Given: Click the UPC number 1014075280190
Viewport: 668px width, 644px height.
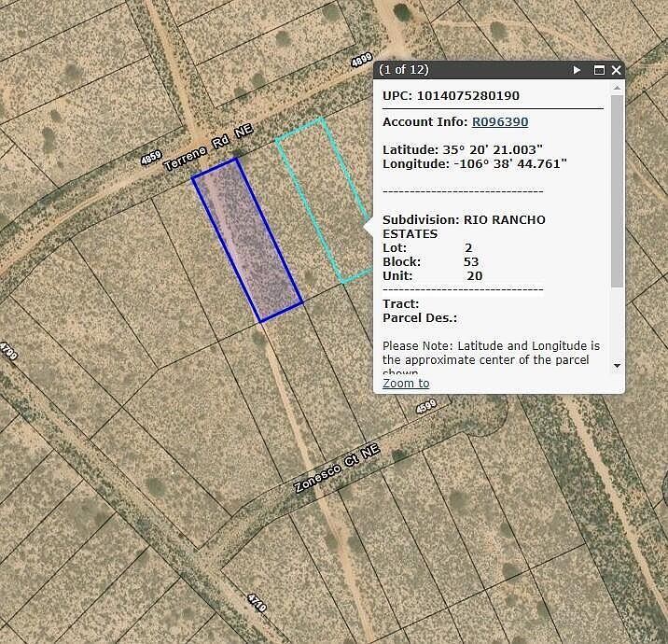Looking at the screenshot, I should tap(468, 95).
